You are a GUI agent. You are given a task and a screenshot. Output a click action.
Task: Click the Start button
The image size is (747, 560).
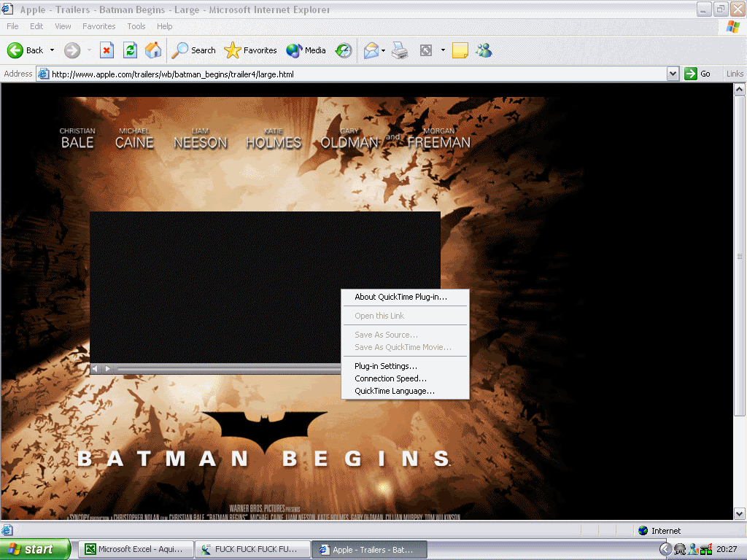tap(34, 549)
